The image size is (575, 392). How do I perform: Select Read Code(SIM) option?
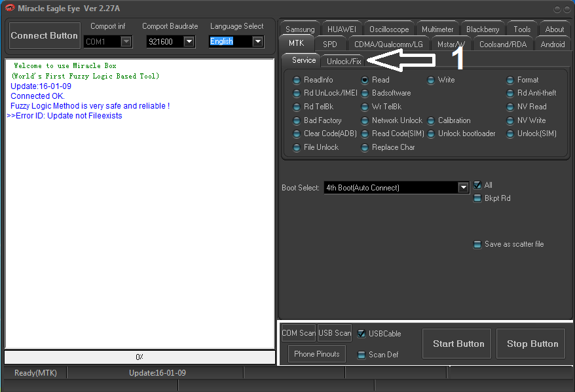[393, 134]
